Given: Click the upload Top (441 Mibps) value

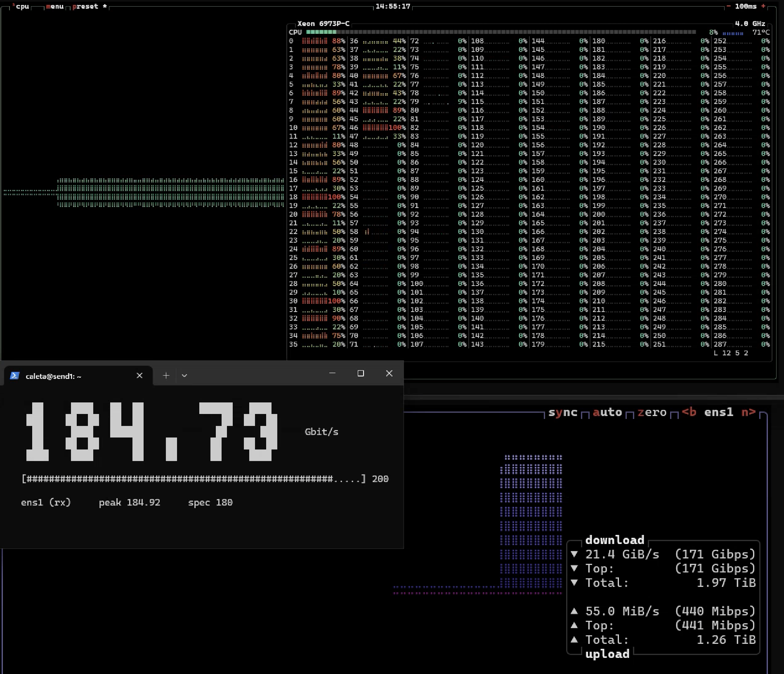Looking at the screenshot, I should click(x=715, y=626).
